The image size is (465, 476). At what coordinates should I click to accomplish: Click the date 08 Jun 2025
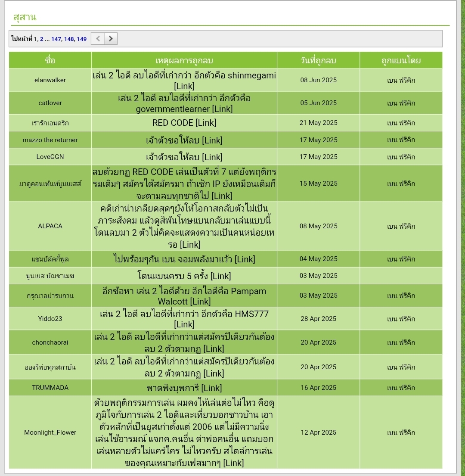point(319,80)
